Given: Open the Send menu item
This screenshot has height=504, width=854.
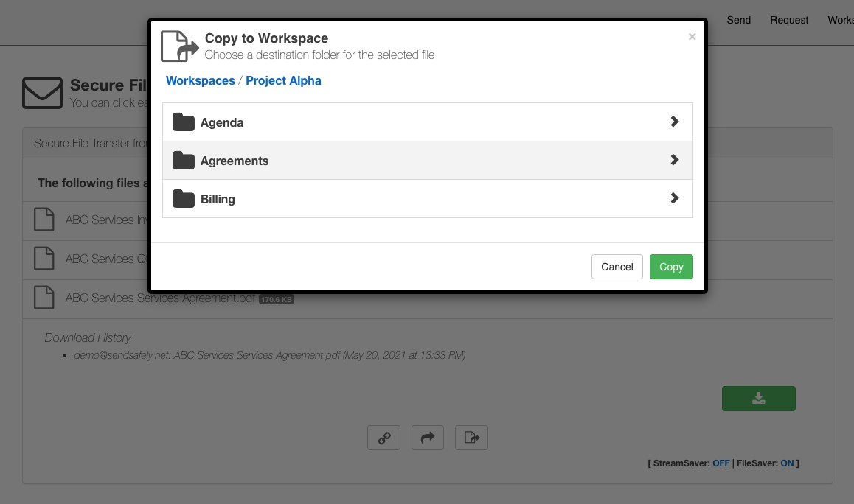Looking at the screenshot, I should pyautogui.click(x=738, y=20).
